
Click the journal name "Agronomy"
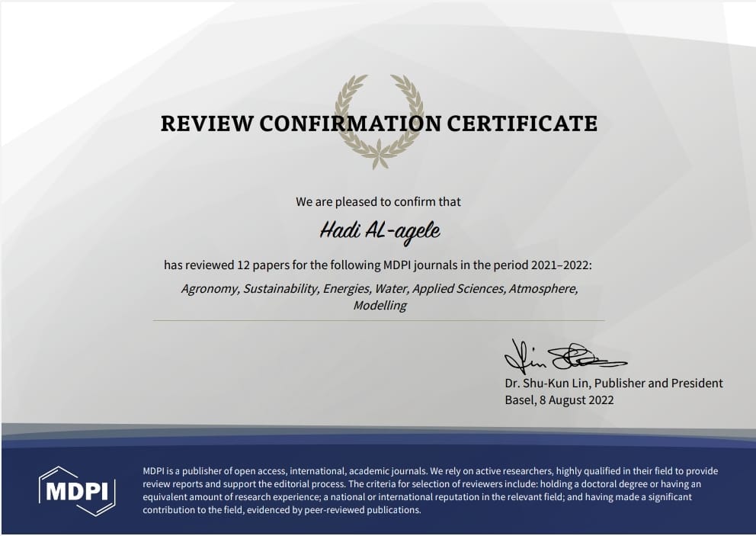click(210, 289)
